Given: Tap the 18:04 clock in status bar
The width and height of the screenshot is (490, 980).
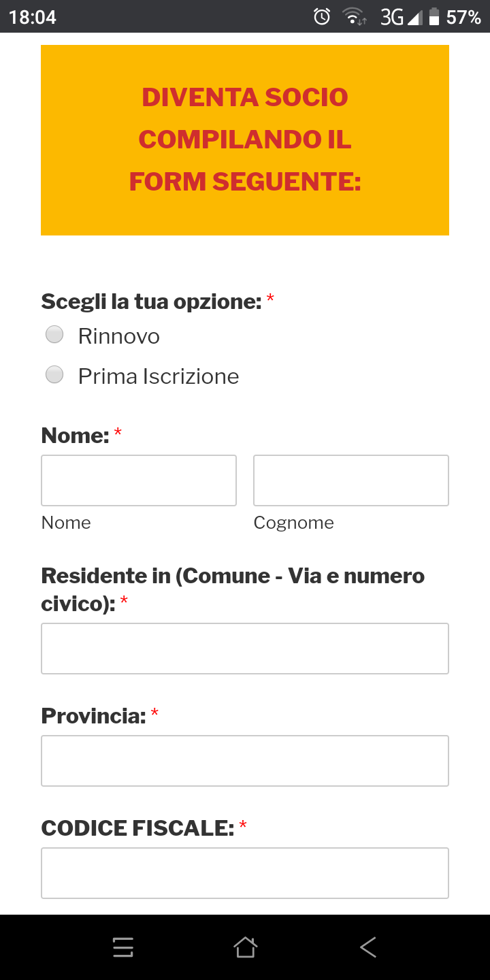Looking at the screenshot, I should (x=33, y=17).
